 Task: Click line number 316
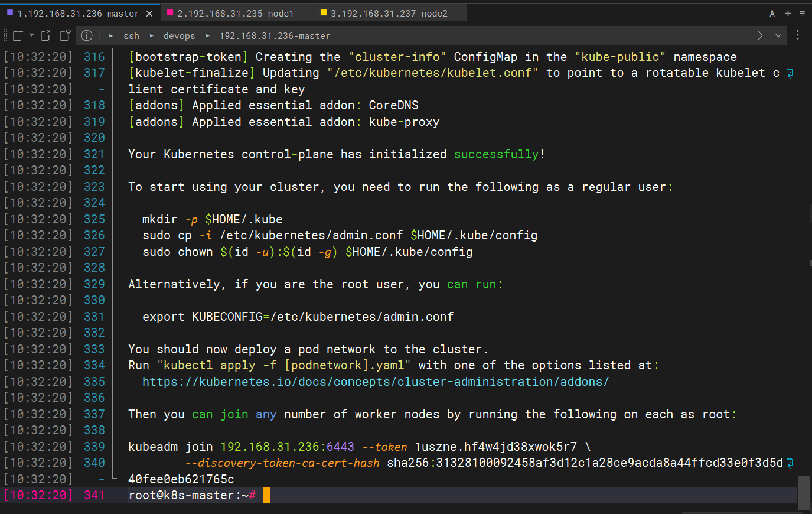click(94, 57)
